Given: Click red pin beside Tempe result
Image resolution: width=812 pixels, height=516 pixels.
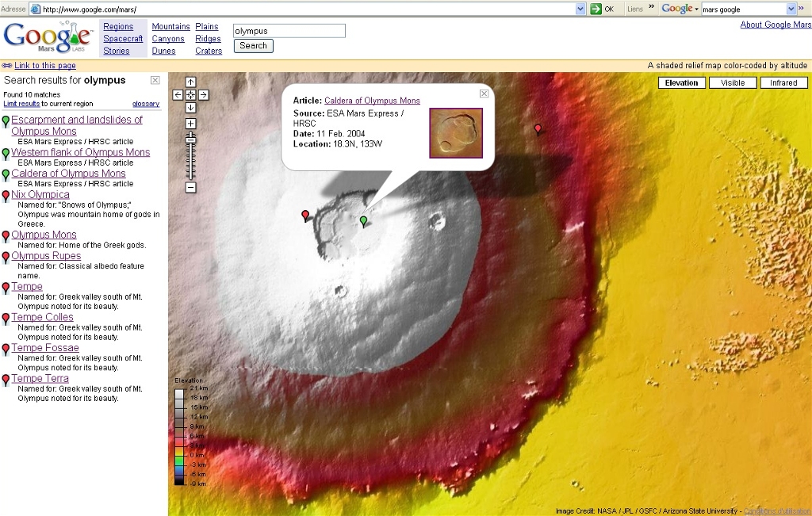Looking at the screenshot, I should pos(6,289).
